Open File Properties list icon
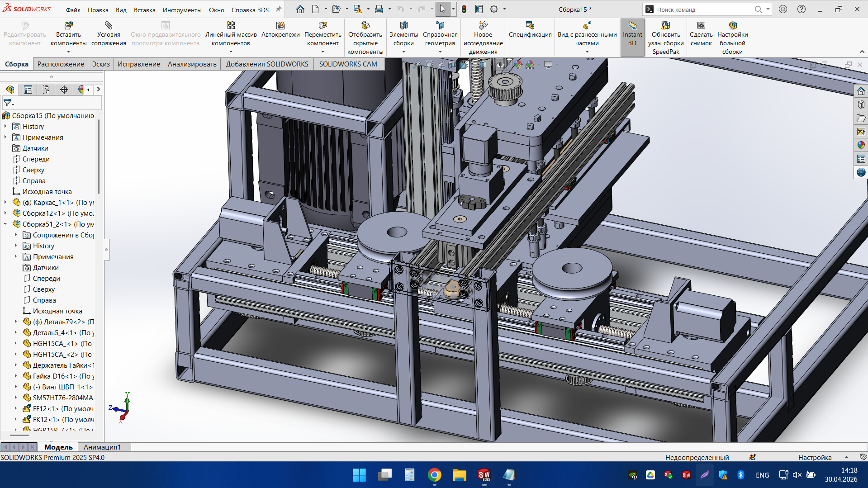The width and height of the screenshot is (868, 488). (479, 9)
